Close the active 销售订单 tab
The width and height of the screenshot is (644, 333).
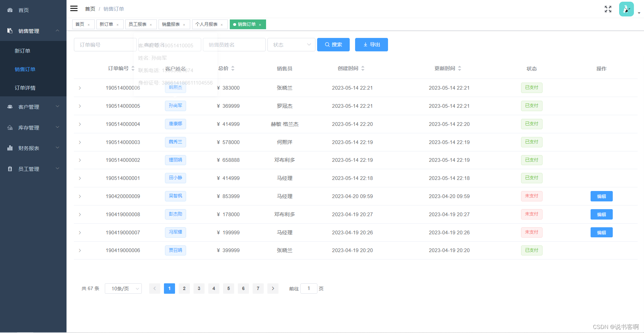click(x=260, y=25)
